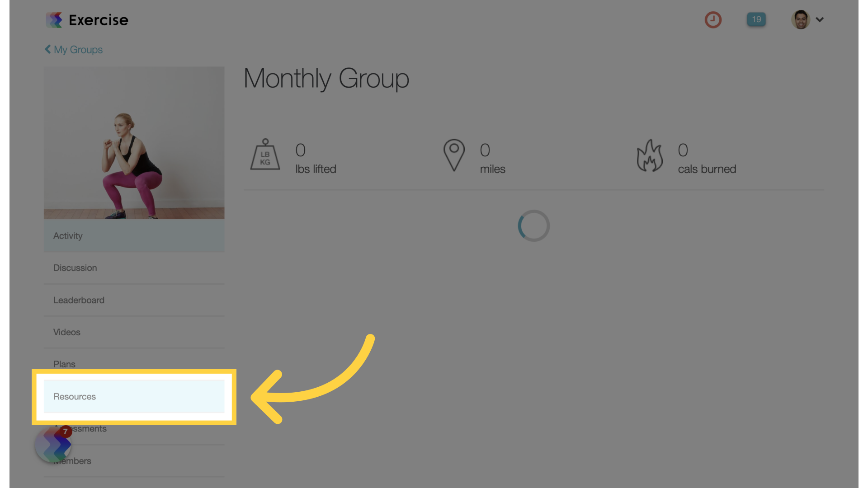Select the Videos menu item
The width and height of the screenshot is (868, 488).
pos(67,332)
